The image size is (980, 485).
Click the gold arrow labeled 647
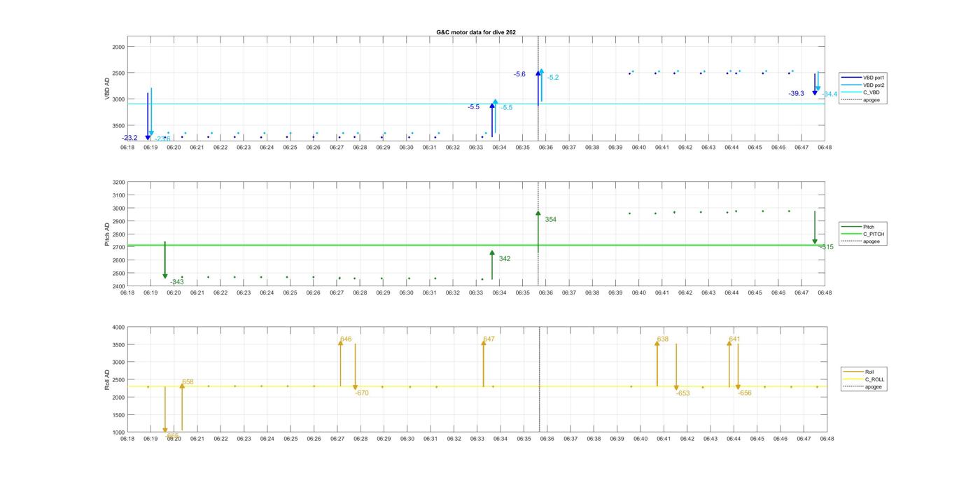(483, 363)
